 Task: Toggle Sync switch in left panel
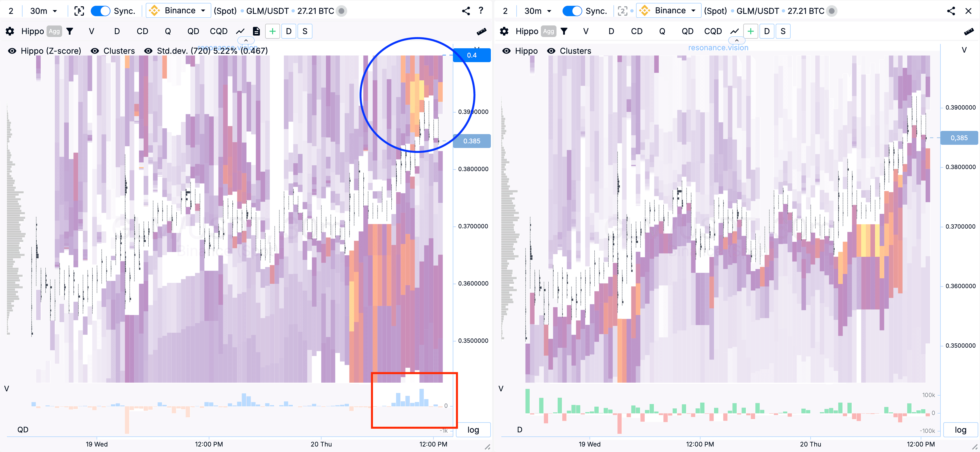[100, 11]
